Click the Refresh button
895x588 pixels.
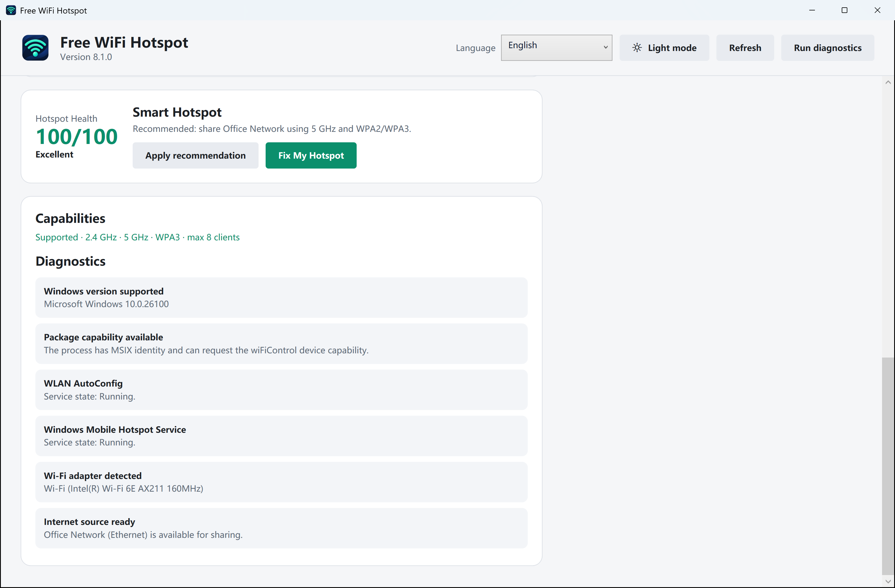[x=745, y=48]
